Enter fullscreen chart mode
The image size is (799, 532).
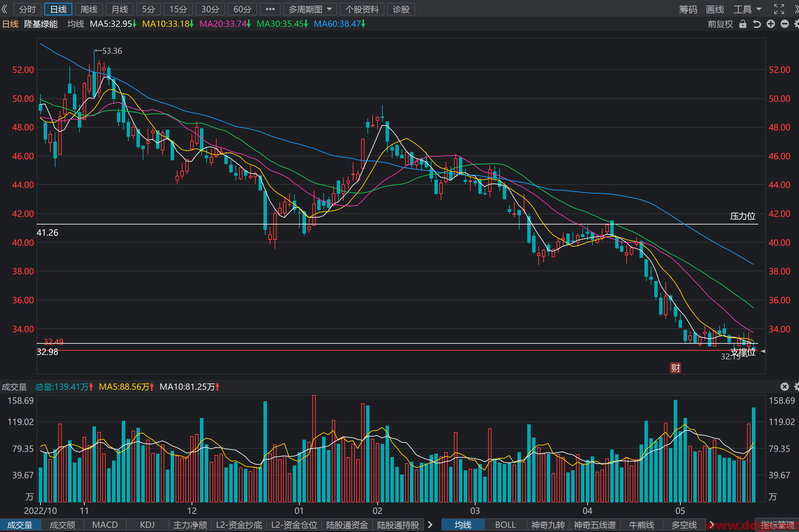(779, 9)
